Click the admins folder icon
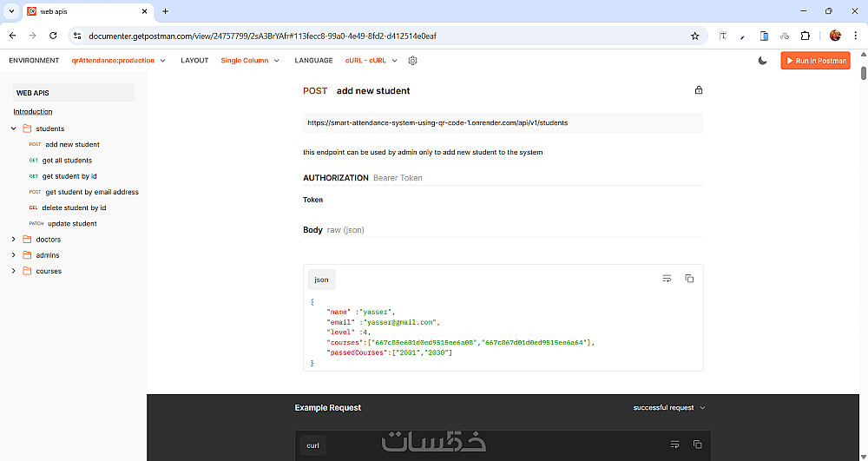Viewport: 868px width, 461px height. [x=27, y=255]
